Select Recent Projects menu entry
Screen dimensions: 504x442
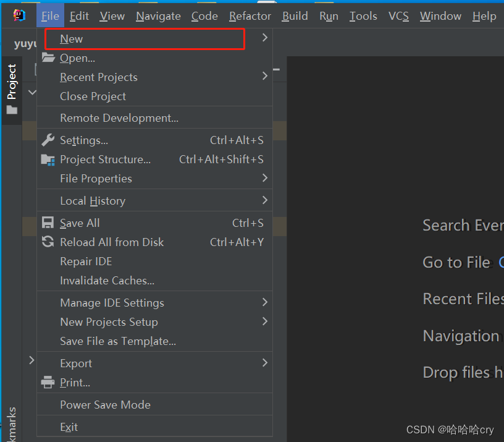tap(154, 77)
